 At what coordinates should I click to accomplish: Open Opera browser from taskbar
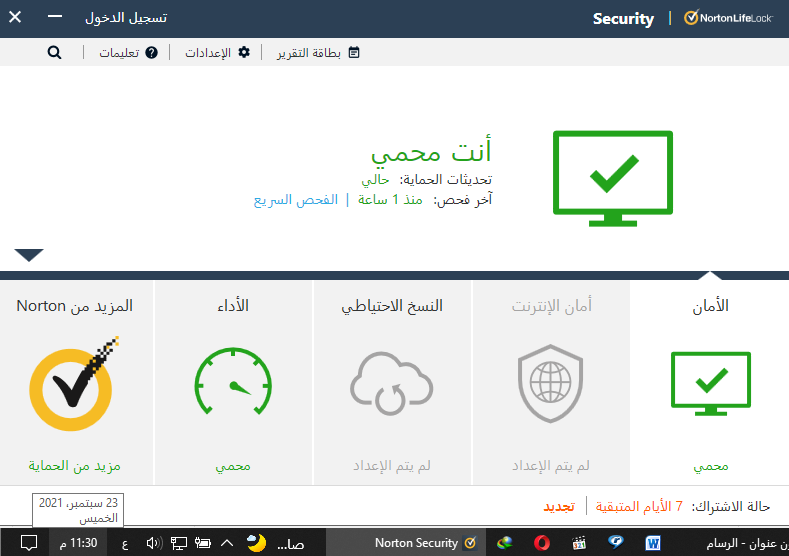(x=541, y=543)
